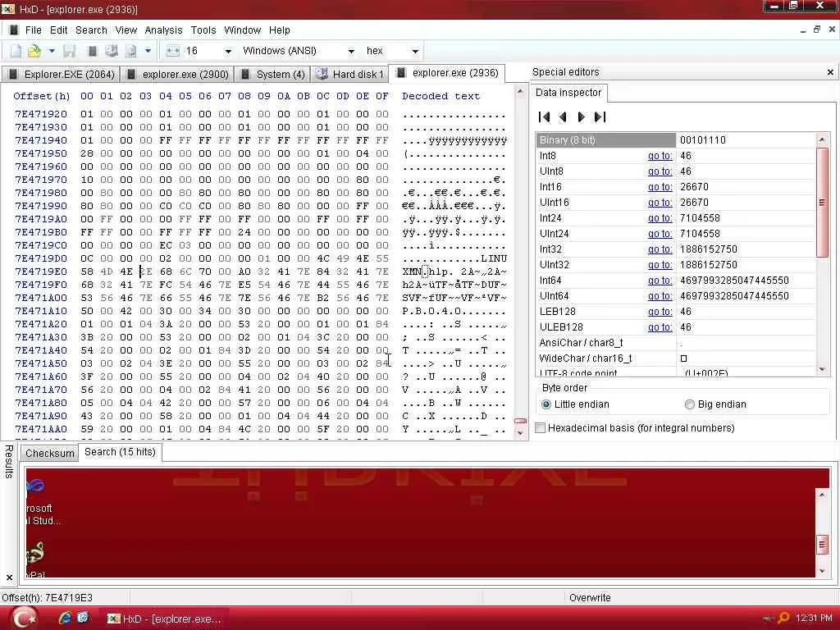Click go to link for Int24

point(660,218)
